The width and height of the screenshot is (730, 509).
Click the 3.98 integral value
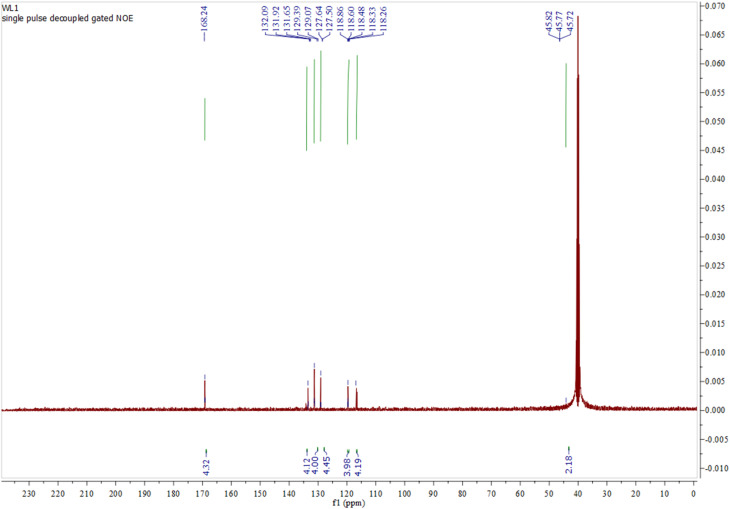tap(347, 468)
